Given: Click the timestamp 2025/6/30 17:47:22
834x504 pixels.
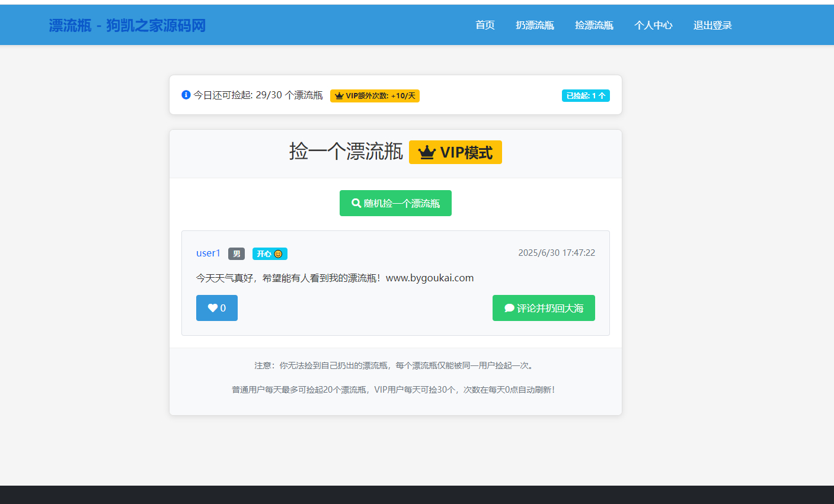Looking at the screenshot, I should click(557, 253).
